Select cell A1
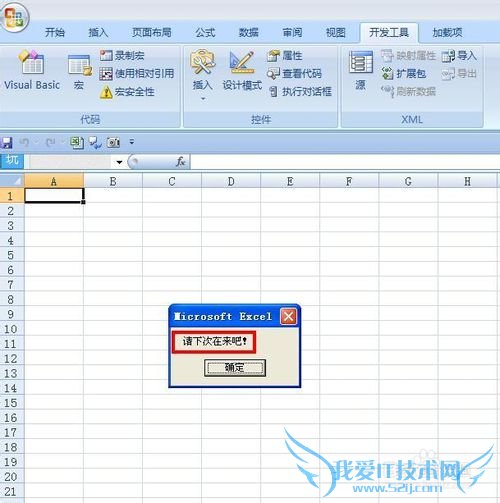This screenshot has height=503, width=500. coord(54,196)
